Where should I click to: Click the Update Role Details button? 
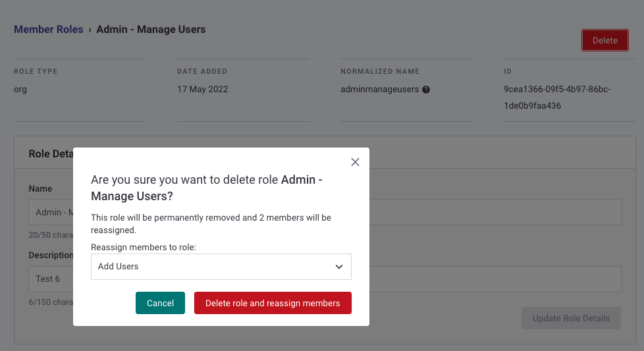pos(571,318)
